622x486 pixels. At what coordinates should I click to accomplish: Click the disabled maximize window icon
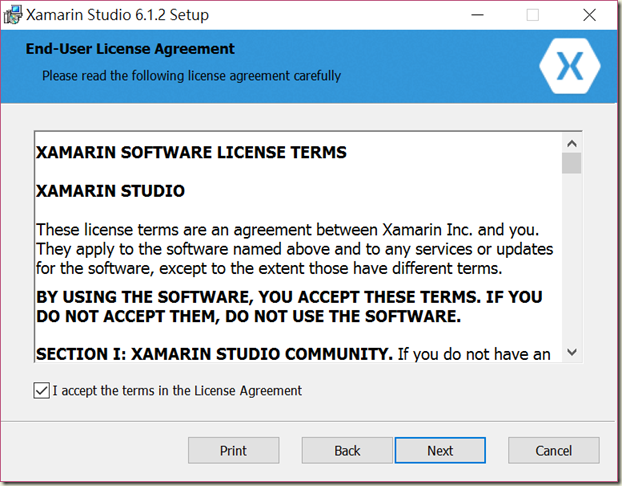click(533, 15)
